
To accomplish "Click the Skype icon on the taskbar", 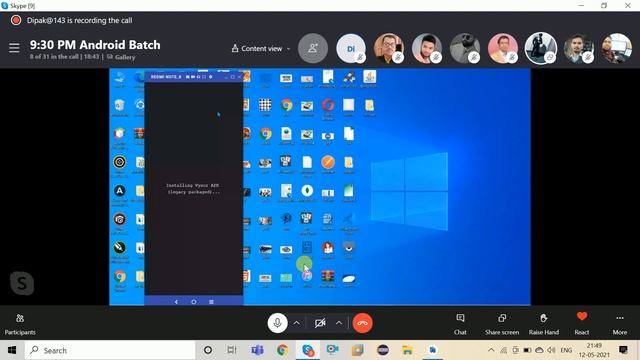I will [308, 350].
